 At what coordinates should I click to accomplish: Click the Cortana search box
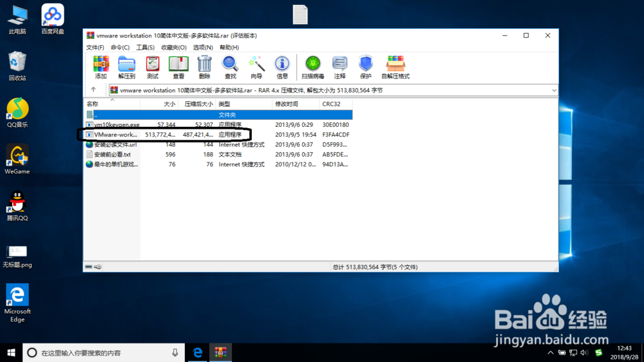(x=104, y=352)
